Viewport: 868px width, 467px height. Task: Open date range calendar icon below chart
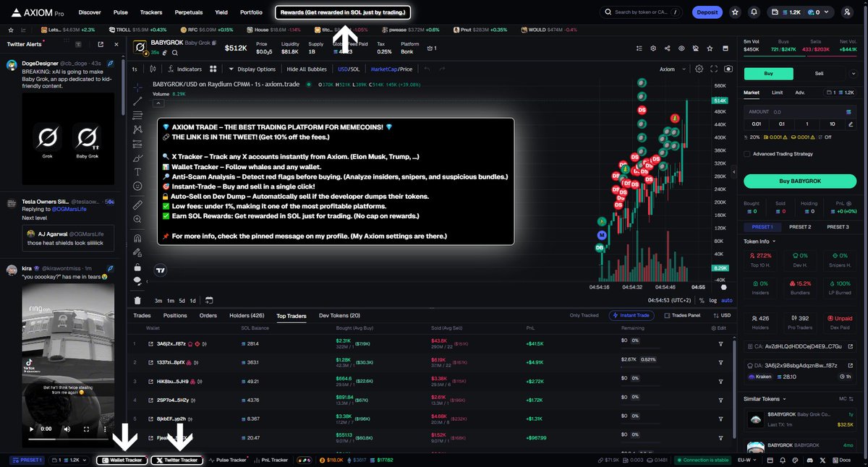[x=208, y=300]
